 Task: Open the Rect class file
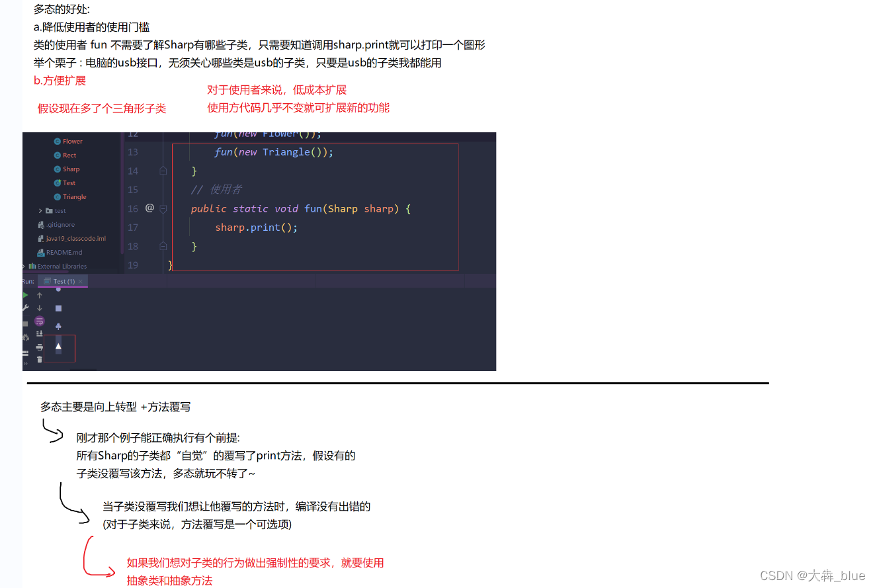[69, 155]
